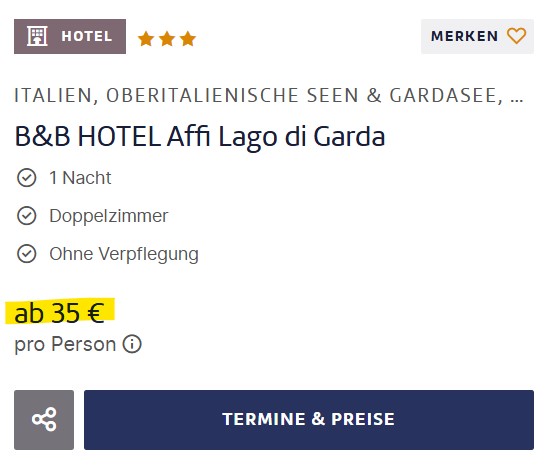Click the Italien, Oberitalienische Seen location line
Viewport: 552px width, 471px height.
coord(269,96)
